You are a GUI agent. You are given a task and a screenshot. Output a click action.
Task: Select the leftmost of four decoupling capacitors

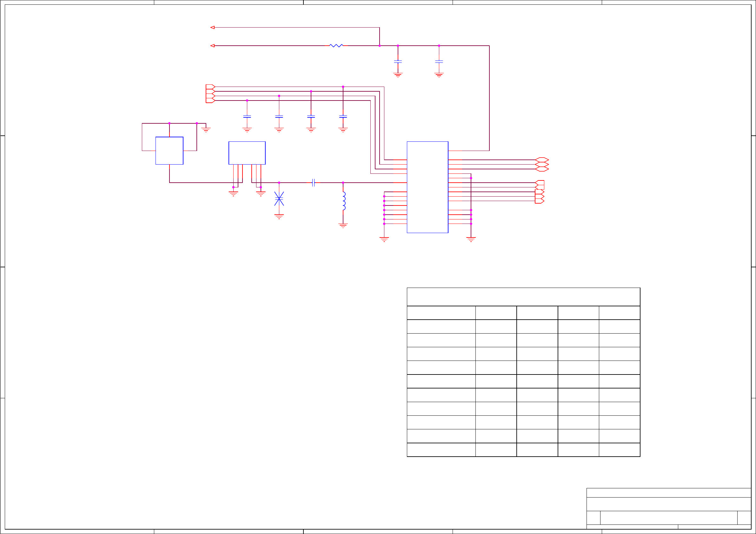247,116
